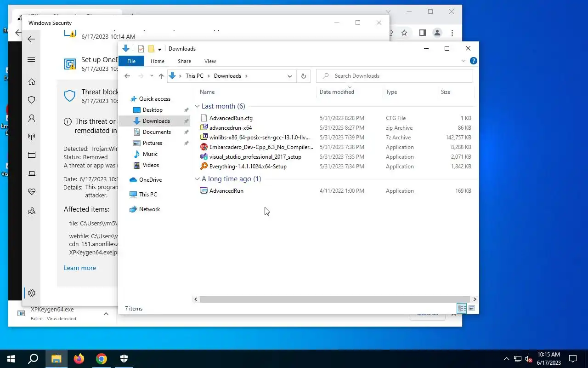
Task: Open Chrome three-dot menu
Action: point(452,33)
